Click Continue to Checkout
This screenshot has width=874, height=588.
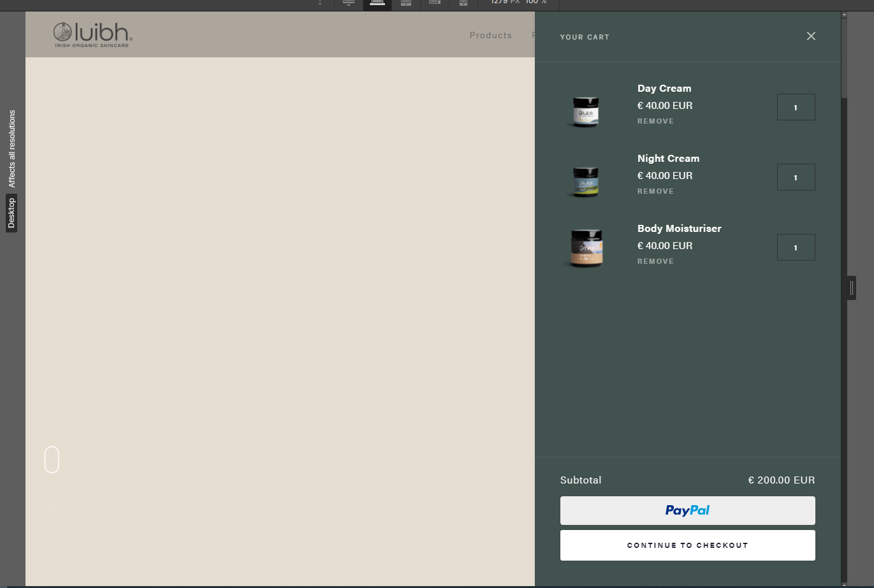[x=687, y=545]
